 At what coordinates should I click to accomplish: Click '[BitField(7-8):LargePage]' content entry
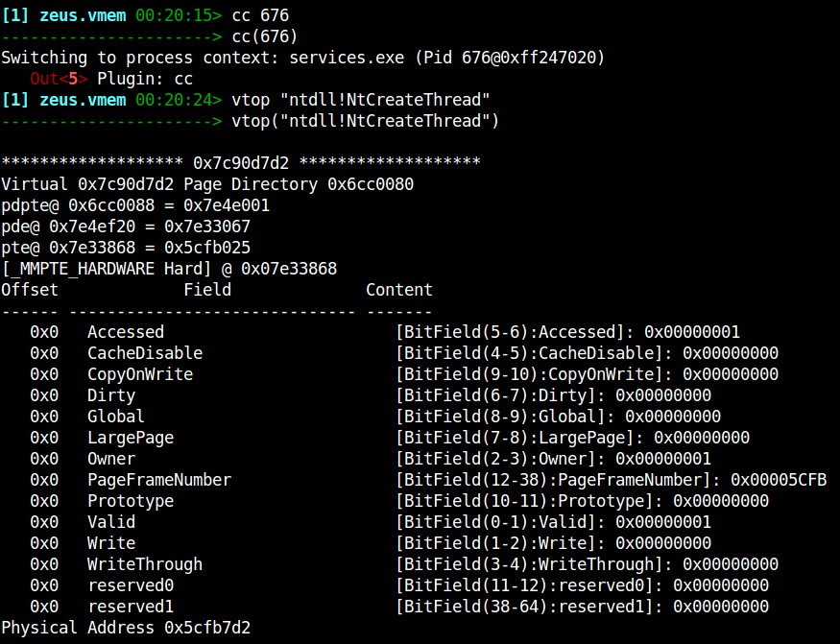click(573, 438)
